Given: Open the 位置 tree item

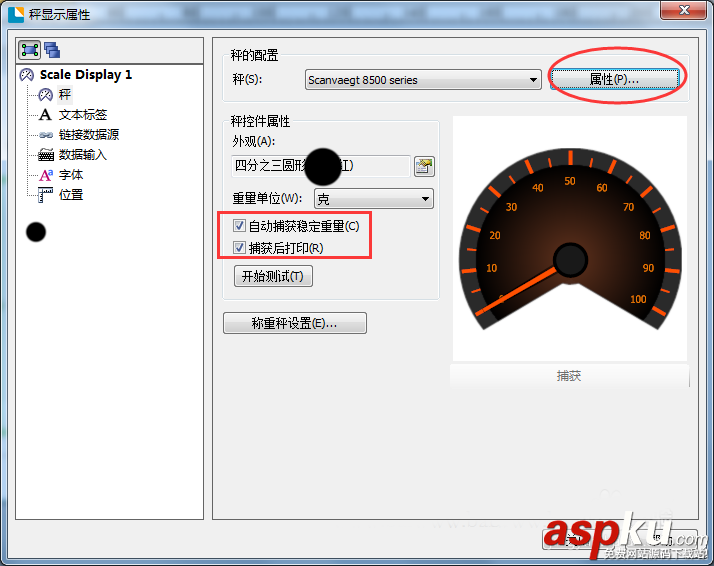Looking at the screenshot, I should click(x=71, y=195).
